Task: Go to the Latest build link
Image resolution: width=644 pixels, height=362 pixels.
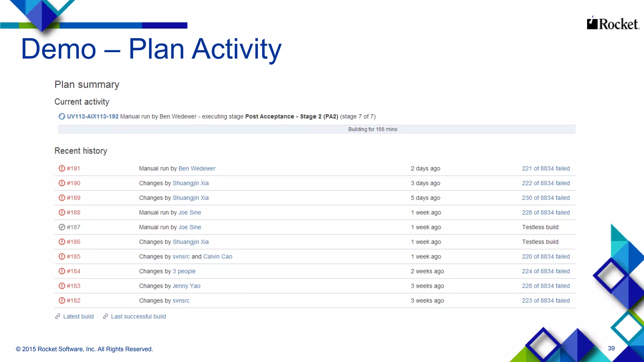Action: 78,316
